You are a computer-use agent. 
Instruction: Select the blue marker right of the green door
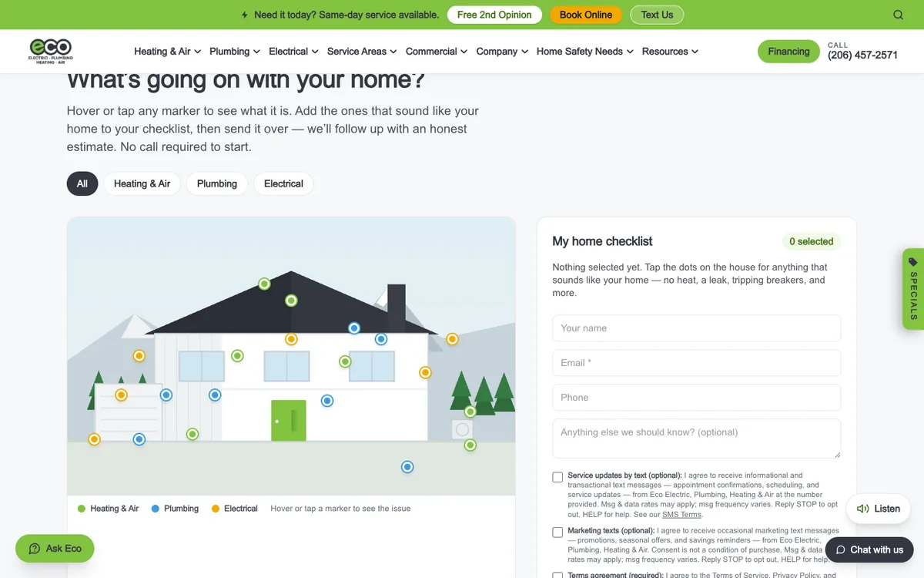(327, 401)
